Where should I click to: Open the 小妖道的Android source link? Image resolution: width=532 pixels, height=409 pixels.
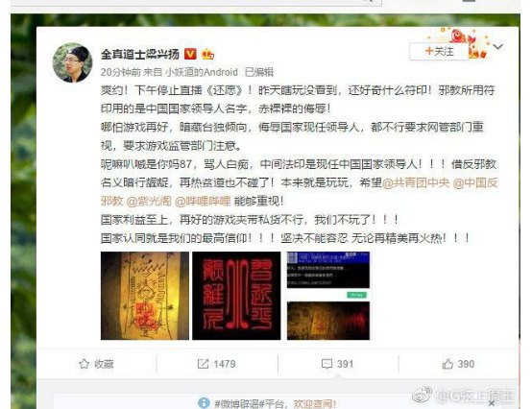pyautogui.click(x=202, y=72)
